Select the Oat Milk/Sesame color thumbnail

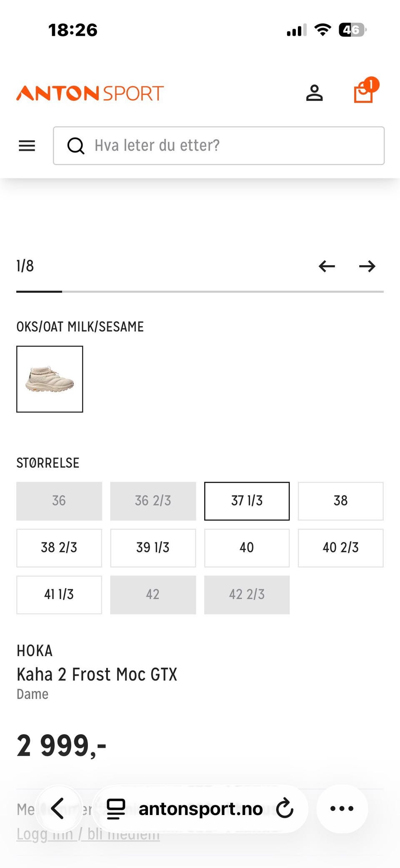click(50, 379)
